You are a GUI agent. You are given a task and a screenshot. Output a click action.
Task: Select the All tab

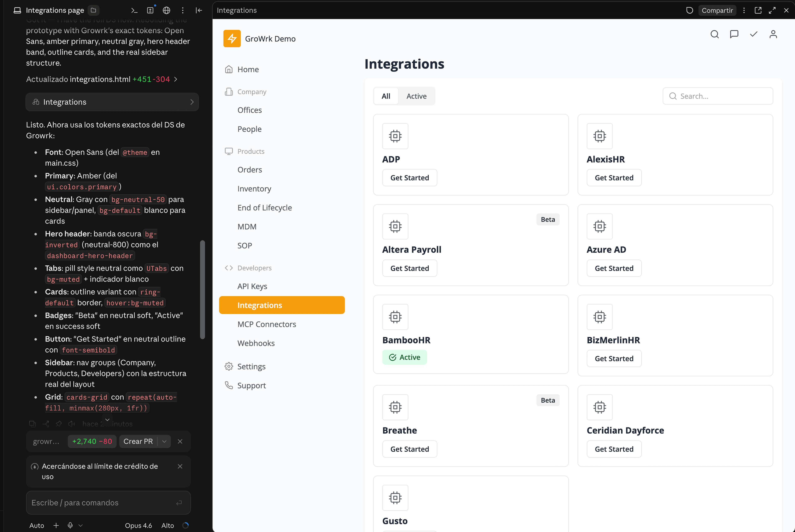tap(386, 96)
